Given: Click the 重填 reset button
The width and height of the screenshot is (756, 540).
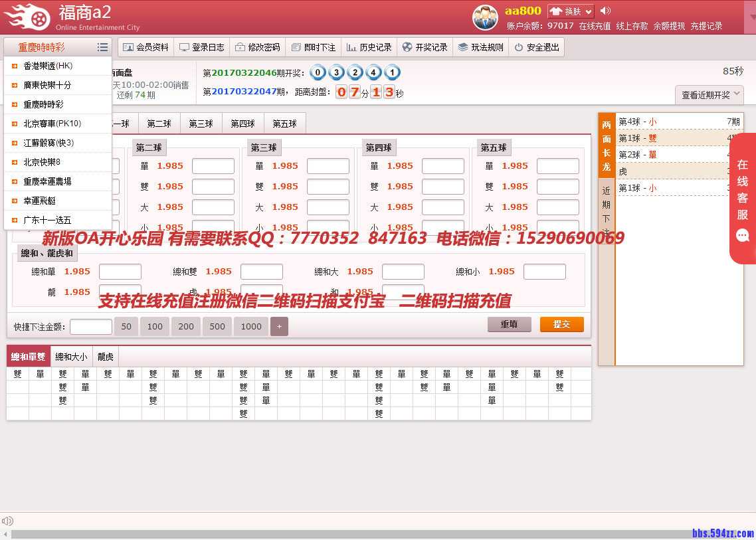Looking at the screenshot, I should tap(509, 324).
